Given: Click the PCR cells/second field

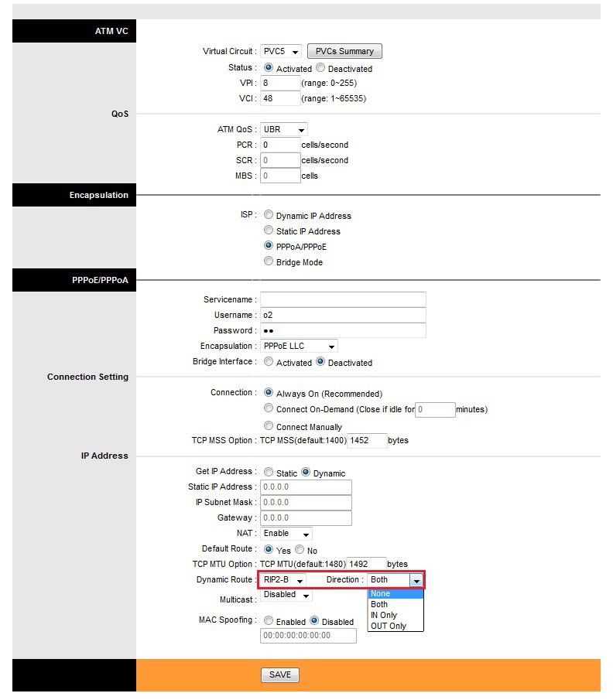Looking at the screenshot, I should point(280,145).
